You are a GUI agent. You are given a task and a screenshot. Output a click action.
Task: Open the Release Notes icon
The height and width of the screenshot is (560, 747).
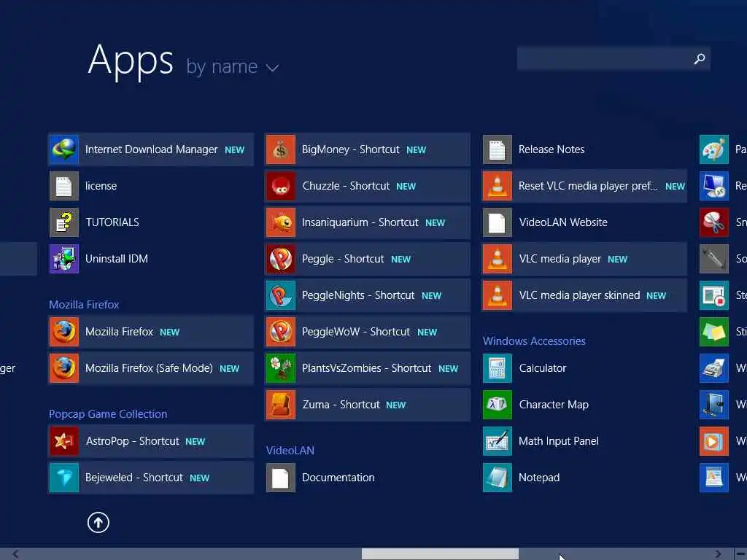[498, 149]
